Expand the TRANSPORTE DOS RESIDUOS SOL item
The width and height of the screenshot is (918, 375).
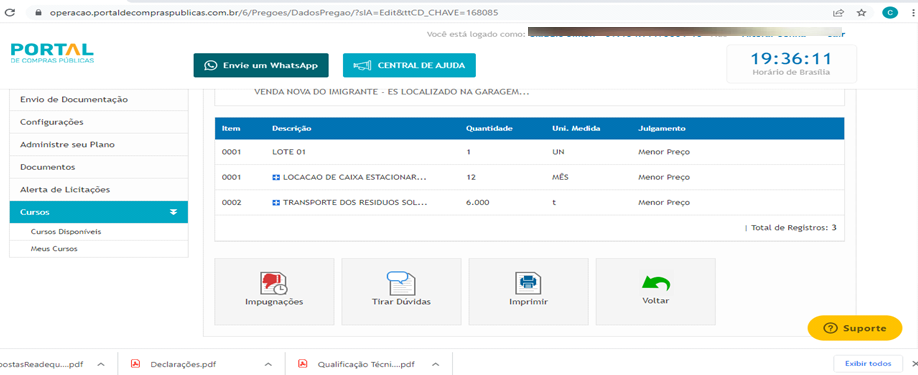click(x=276, y=202)
